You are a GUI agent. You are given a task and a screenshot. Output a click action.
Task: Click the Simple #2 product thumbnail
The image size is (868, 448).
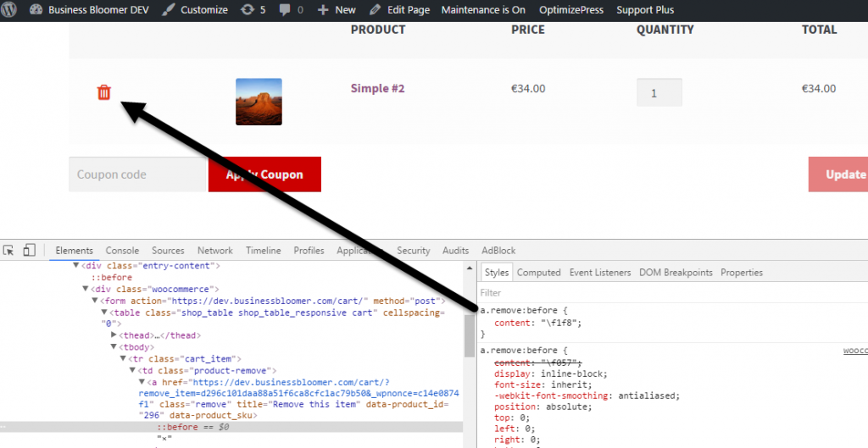pyautogui.click(x=259, y=102)
